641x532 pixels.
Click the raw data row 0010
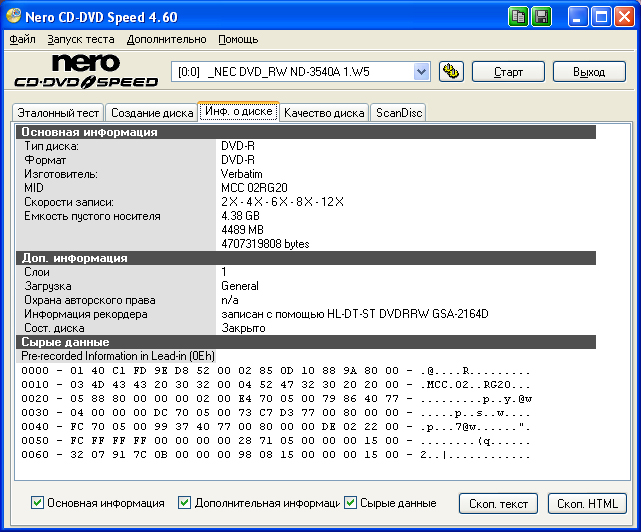click(276, 385)
